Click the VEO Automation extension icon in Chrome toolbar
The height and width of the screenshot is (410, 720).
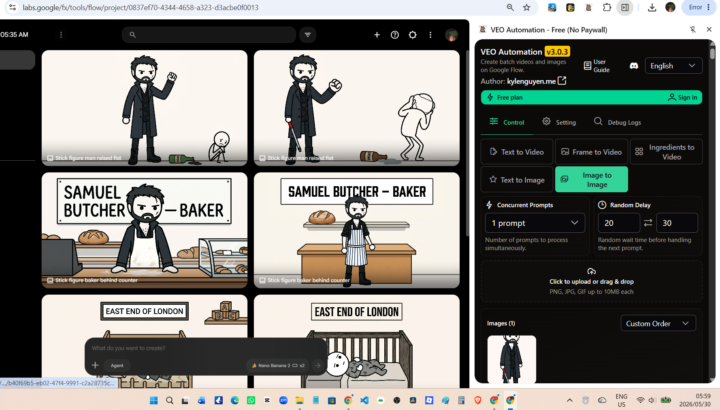point(589,7)
